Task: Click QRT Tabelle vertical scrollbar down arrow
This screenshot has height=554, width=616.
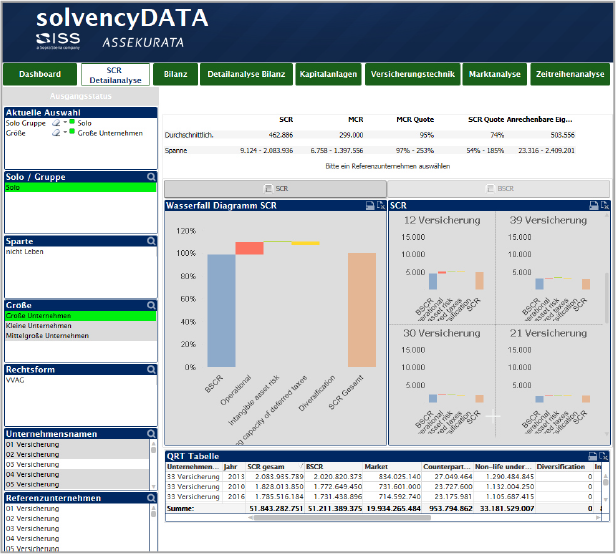Action: click(605, 500)
